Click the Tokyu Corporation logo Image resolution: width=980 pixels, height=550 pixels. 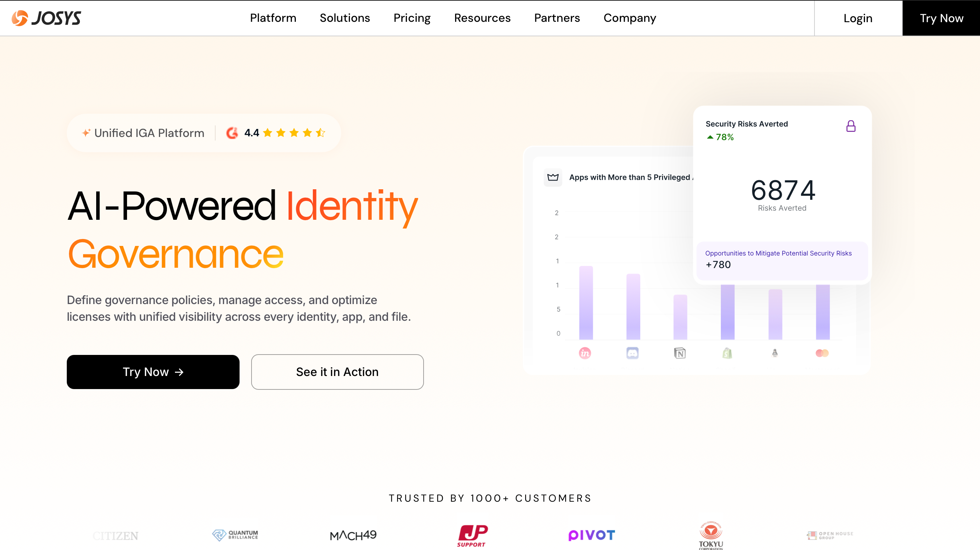click(x=711, y=535)
